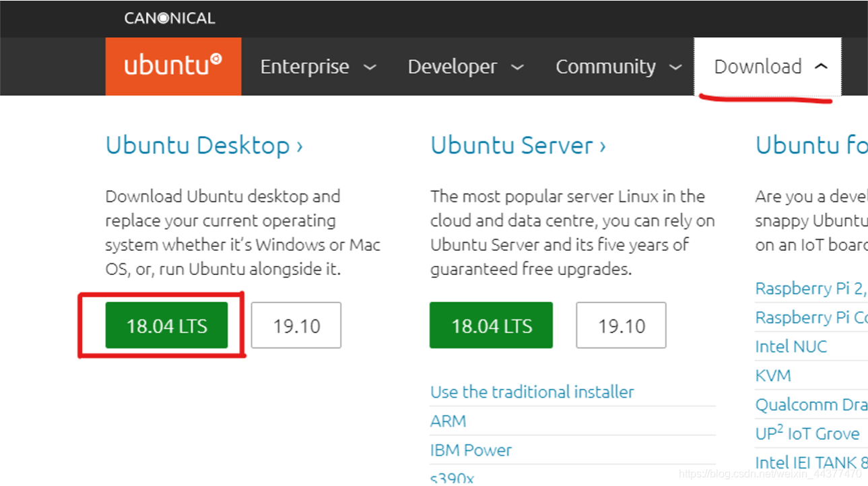Viewport: 868px width, 486px height.
Task: Expand the Enterprise menu chevron
Action: pyautogui.click(x=370, y=67)
